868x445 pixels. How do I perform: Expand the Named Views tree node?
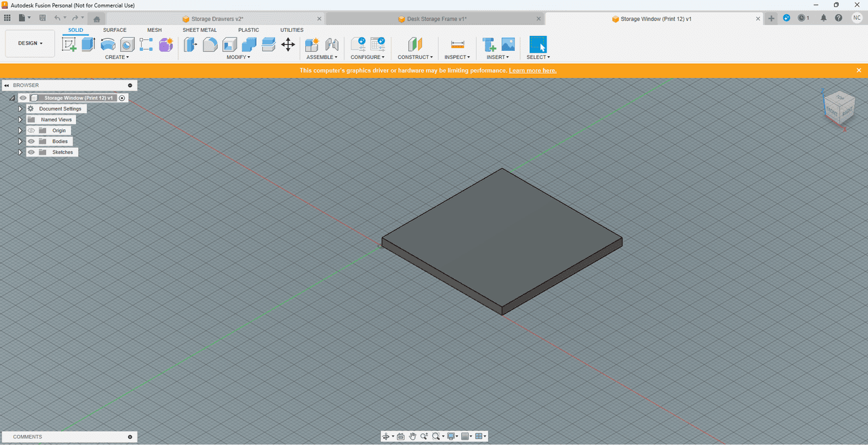[x=20, y=119]
